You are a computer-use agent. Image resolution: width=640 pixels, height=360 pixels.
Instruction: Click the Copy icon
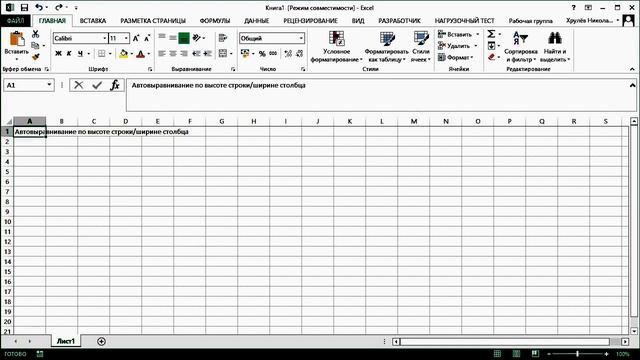coord(36,46)
